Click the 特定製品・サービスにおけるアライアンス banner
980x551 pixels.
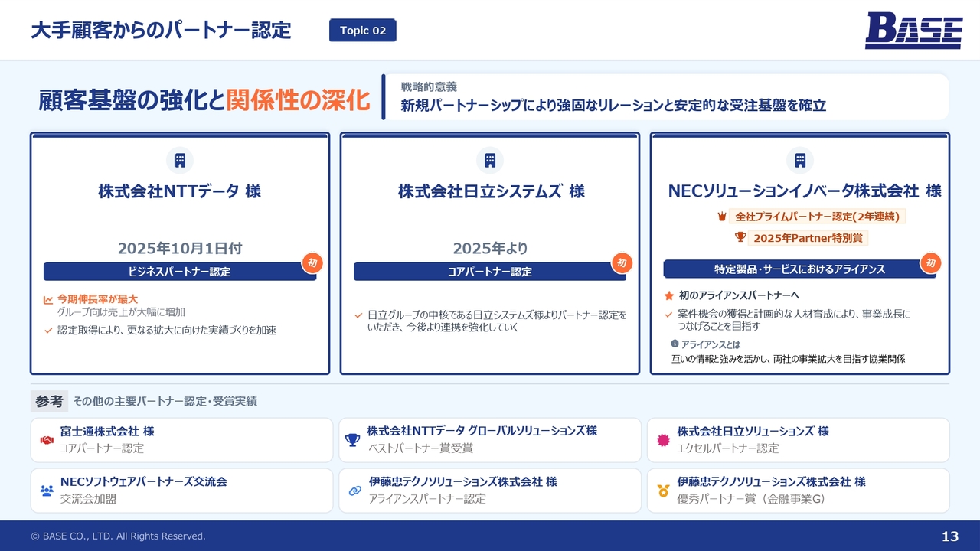[x=799, y=269]
